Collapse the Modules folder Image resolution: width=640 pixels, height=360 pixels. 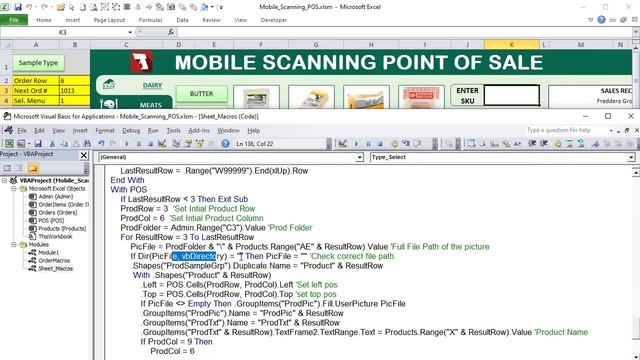pyautogui.click(x=13, y=244)
